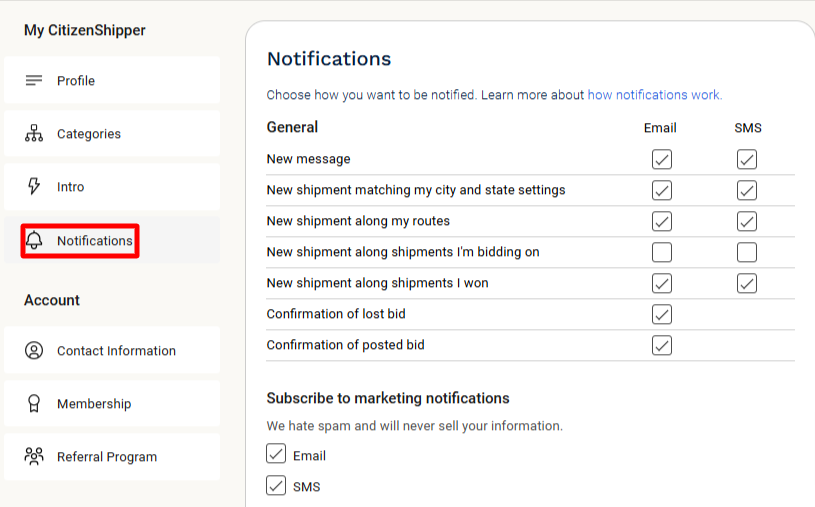Image resolution: width=815 pixels, height=507 pixels.
Task: Click the Categories hierarchy icon
Action: coord(34,133)
